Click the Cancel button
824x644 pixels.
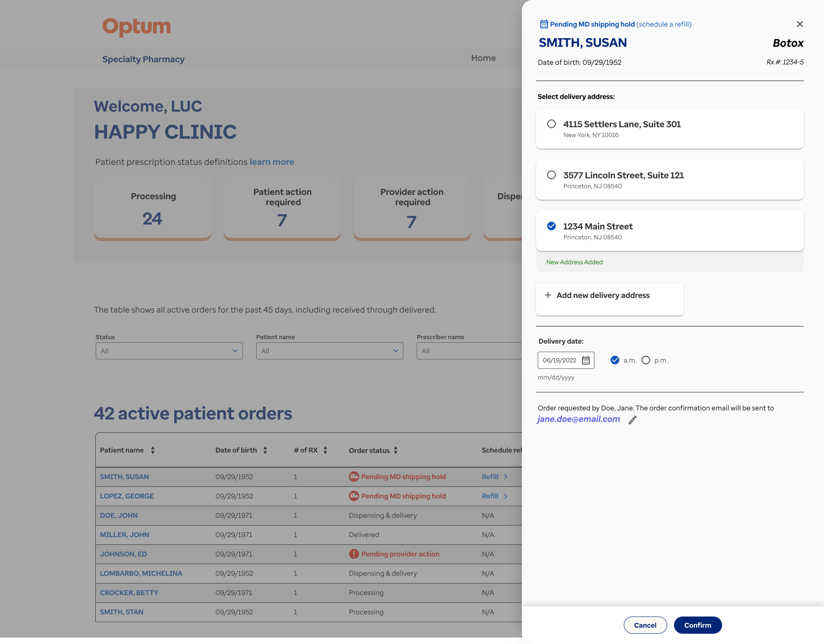645,625
